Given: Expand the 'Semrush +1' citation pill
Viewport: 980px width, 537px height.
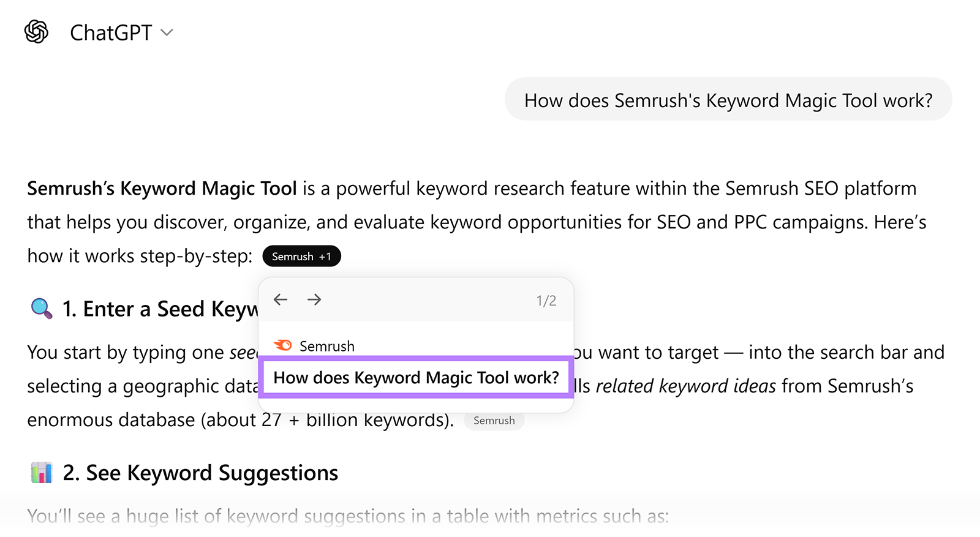Looking at the screenshot, I should point(301,256).
